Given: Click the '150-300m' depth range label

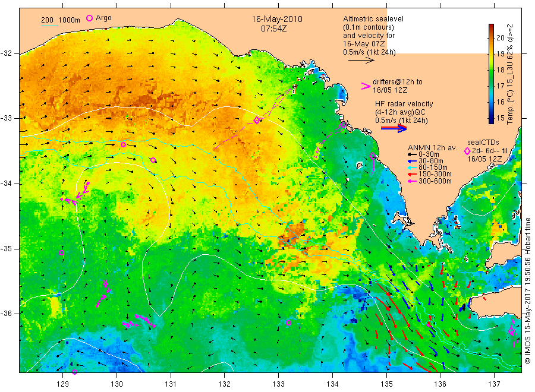Looking at the screenshot, I should pos(435,174).
